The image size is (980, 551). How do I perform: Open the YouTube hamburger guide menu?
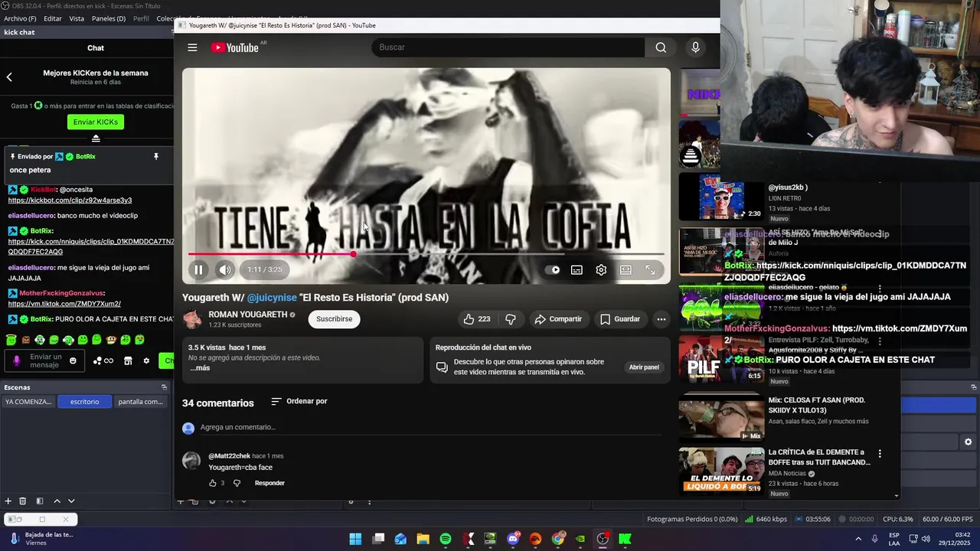[192, 47]
